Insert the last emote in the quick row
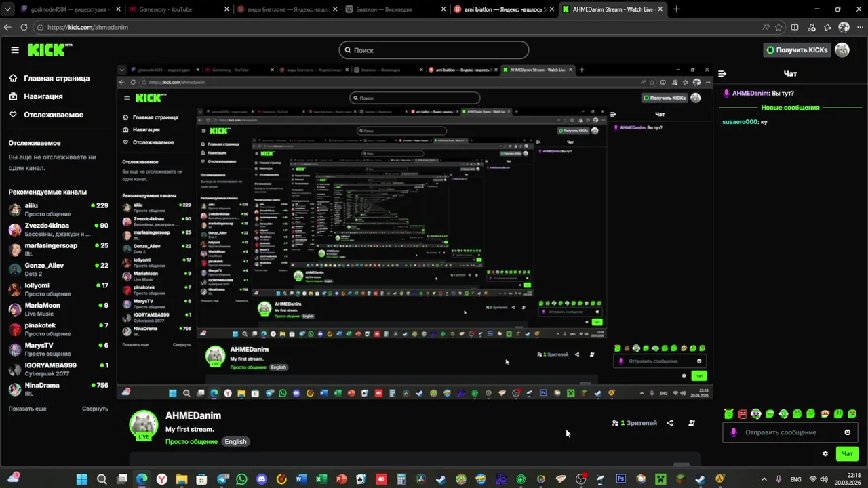 click(x=852, y=413)
